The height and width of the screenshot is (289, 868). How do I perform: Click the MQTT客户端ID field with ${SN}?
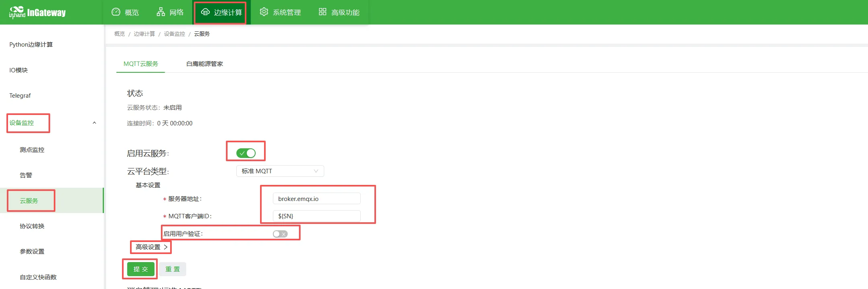[x=317, y=216]
